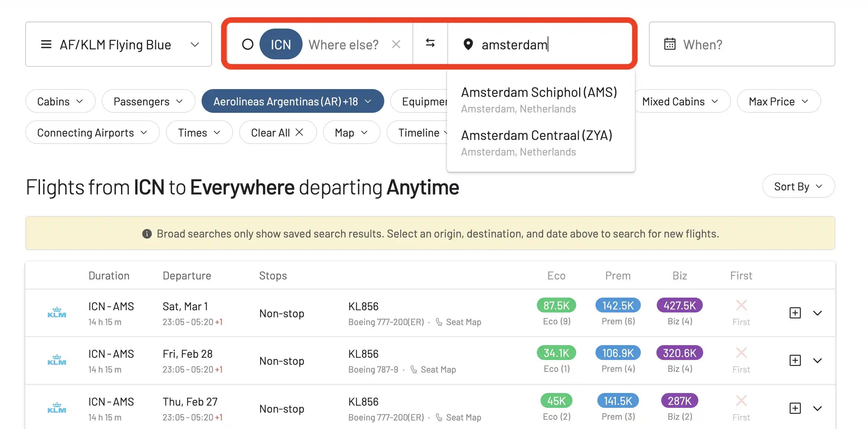Expand the Thu, Feb 27 flight details chevron

tap(818, 409)
